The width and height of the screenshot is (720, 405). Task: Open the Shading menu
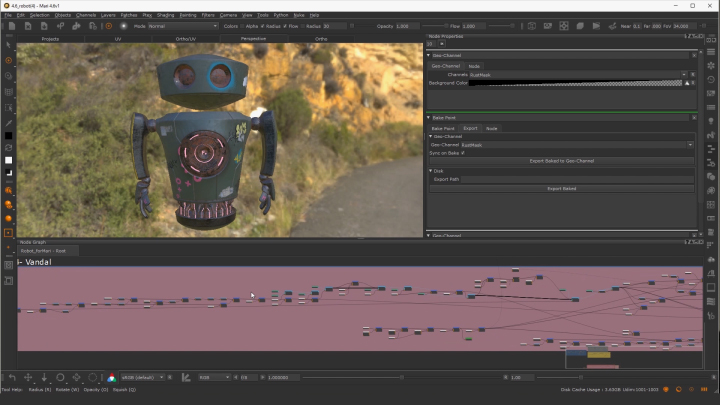click(x=164, y=15)
